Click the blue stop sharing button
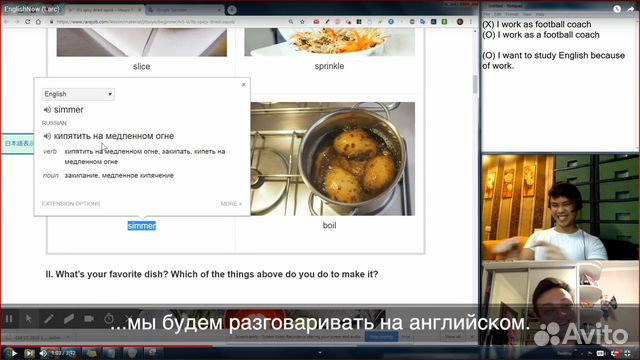This screenshot has width=640, height=360. [x=382, y=337]
